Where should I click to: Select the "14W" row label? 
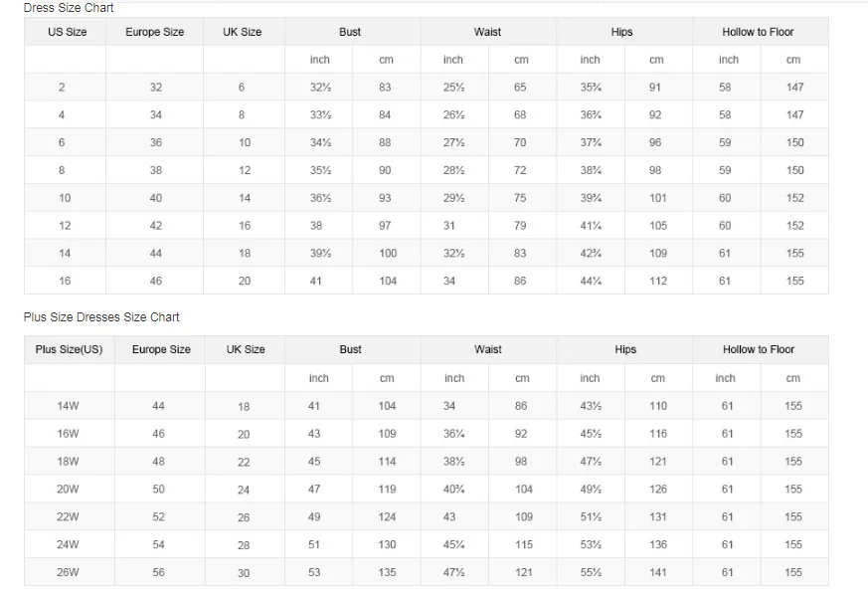[68, 406]
